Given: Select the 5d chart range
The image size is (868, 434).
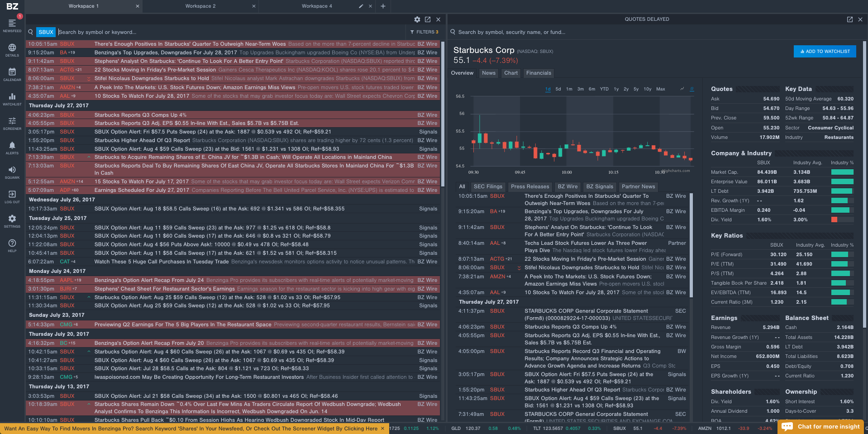Looking at the screenshot, I should coord(558,89).
